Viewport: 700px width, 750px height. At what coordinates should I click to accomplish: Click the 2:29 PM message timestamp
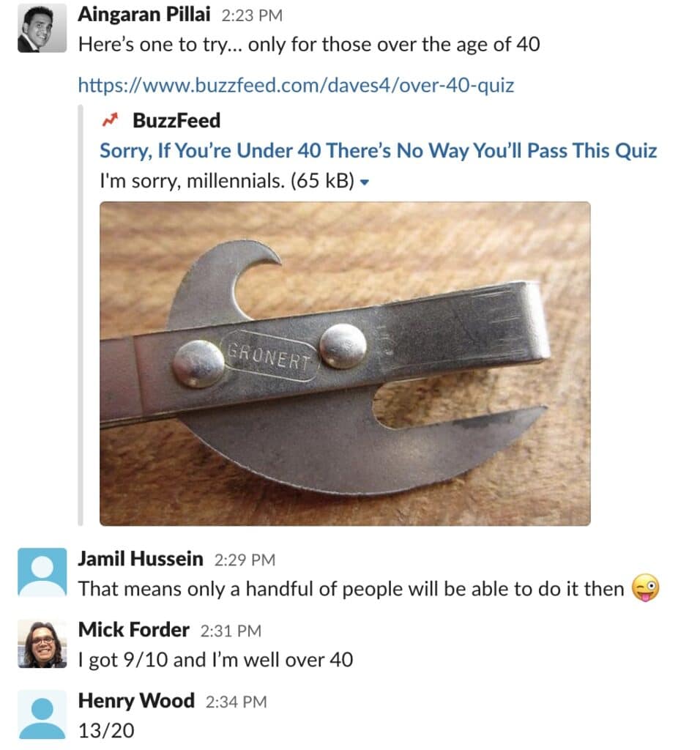[x=245, y=560]
